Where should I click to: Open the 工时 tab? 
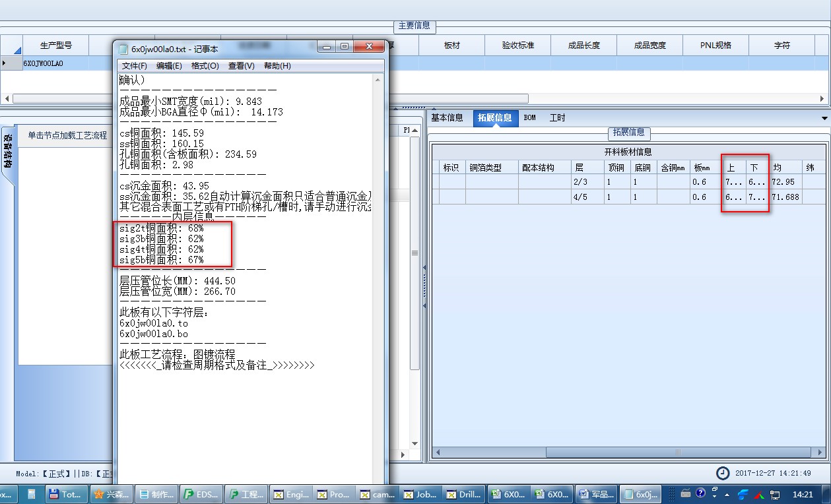pos(557,117)
